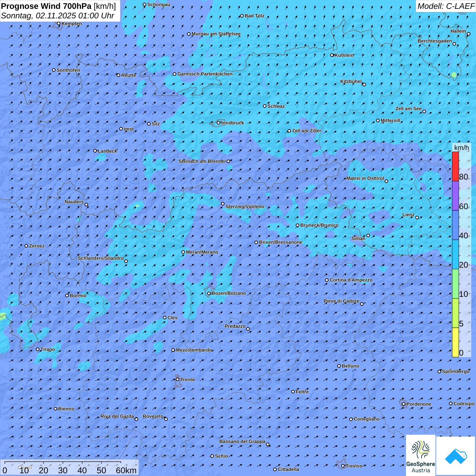Click the light blue 20-40 km/h legend band

pyautogui.click(x=455, y=255)
